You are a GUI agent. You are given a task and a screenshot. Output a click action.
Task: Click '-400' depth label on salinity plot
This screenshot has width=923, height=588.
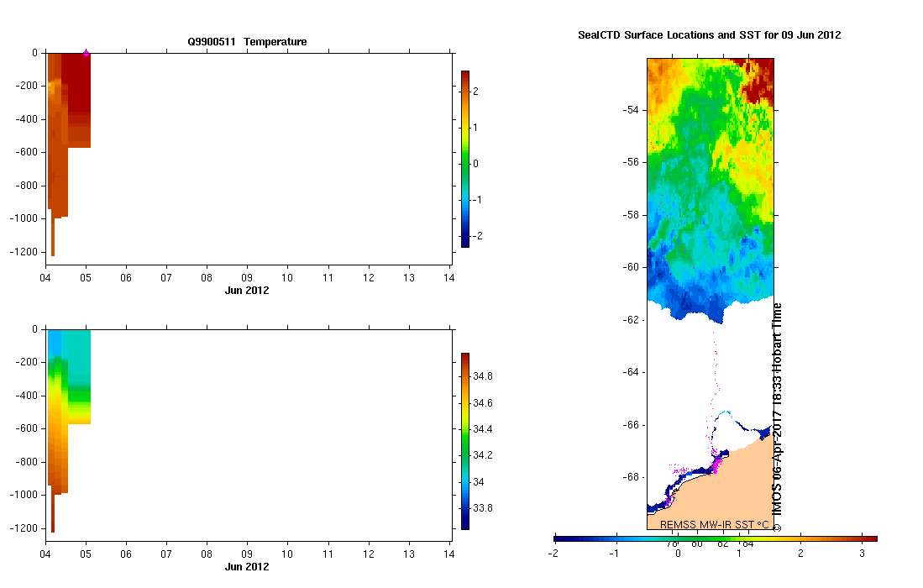pos(26,396)
